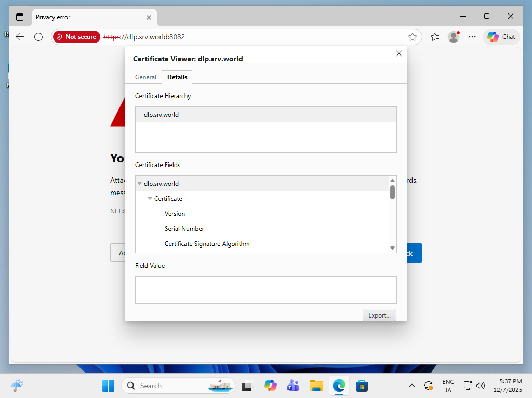
Task: Click the fields list scroll up arrow
Action: [392, 181]
